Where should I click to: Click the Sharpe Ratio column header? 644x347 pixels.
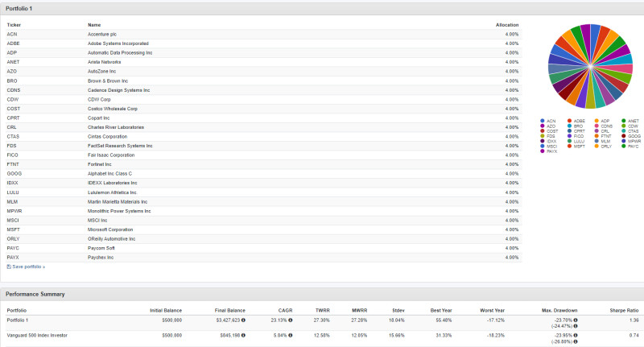(x=624, y=311)
